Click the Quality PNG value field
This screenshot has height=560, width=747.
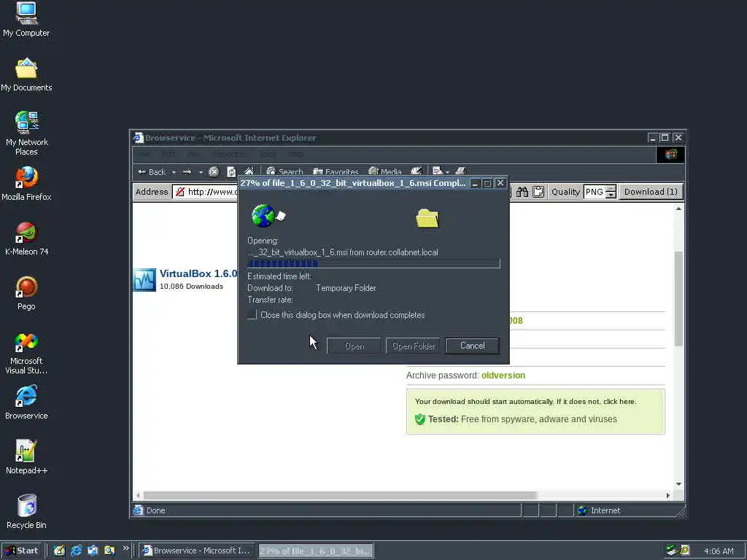click(x=594, y=192)
